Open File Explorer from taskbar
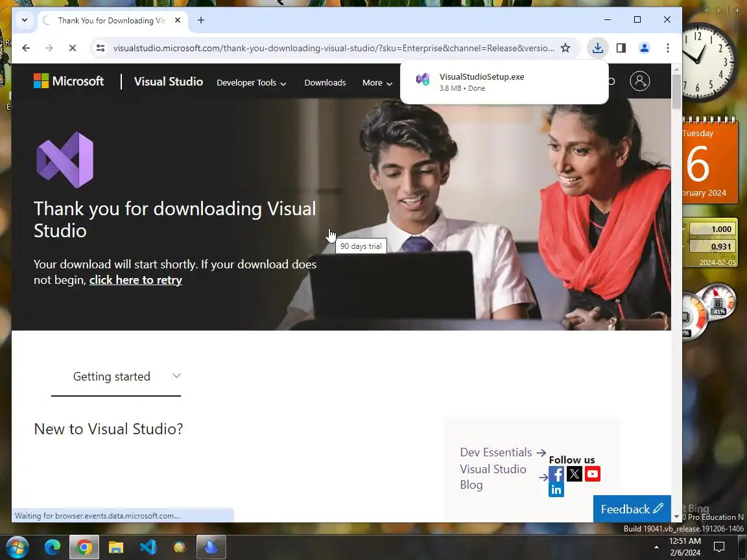747x560 pixels. [x=116, y=547]
